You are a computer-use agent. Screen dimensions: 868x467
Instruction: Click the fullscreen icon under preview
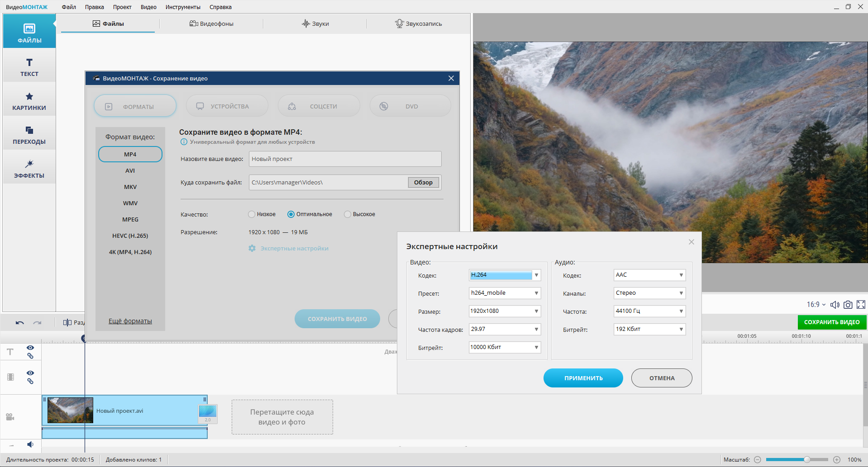pyautogui.click(x=861, y=305)
